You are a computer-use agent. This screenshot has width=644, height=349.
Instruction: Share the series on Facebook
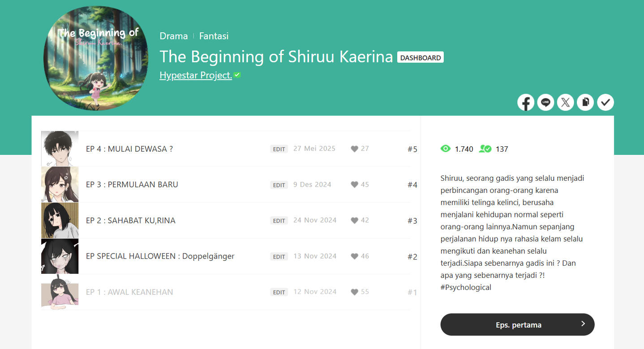526,102
